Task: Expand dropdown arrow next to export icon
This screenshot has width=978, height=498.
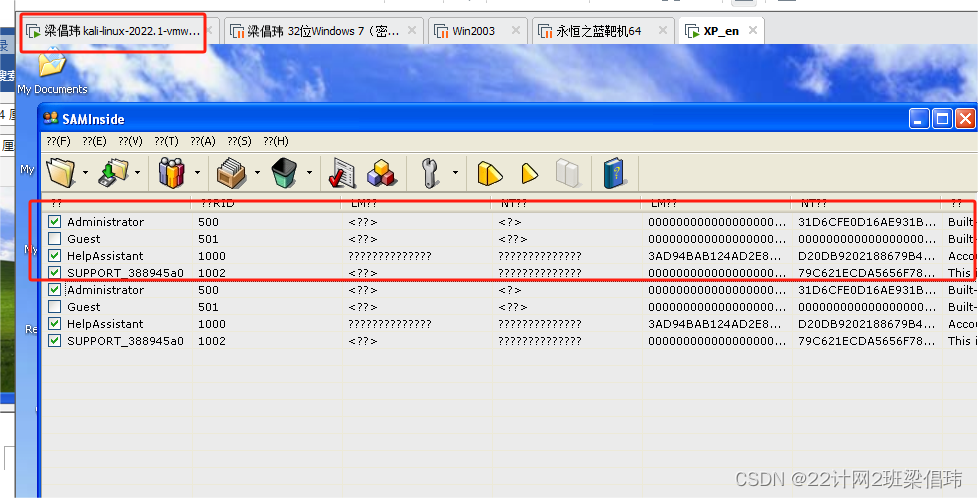Action: pos(137,172)
